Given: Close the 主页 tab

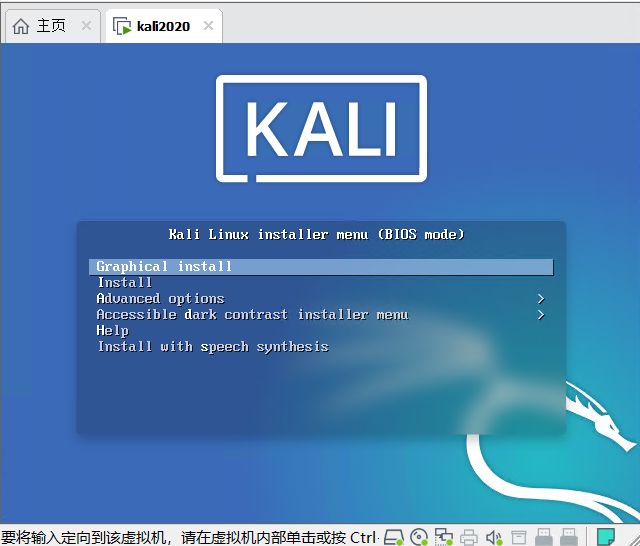Looking at the screenshot, I should (86, 26).
